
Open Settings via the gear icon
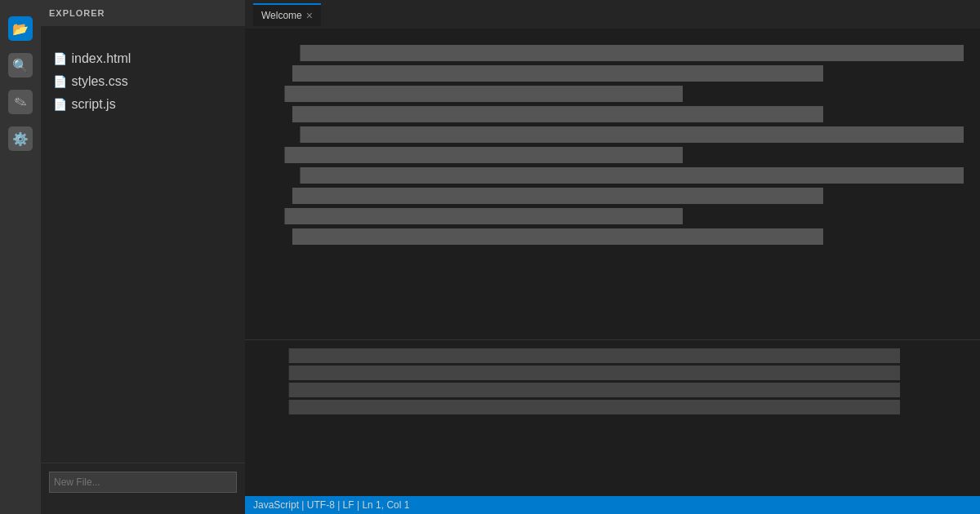click(20, 139)
